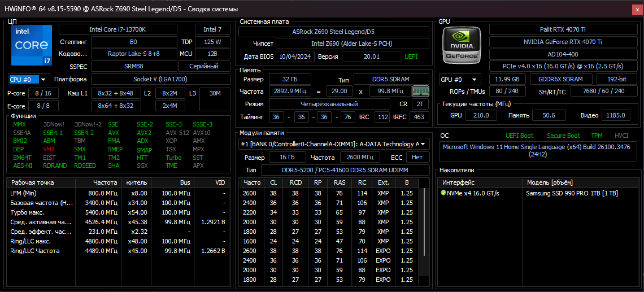Click the memory frequency '2892.9 МГц' field
This screenshot has width=644, height=292.
[290, 91]
